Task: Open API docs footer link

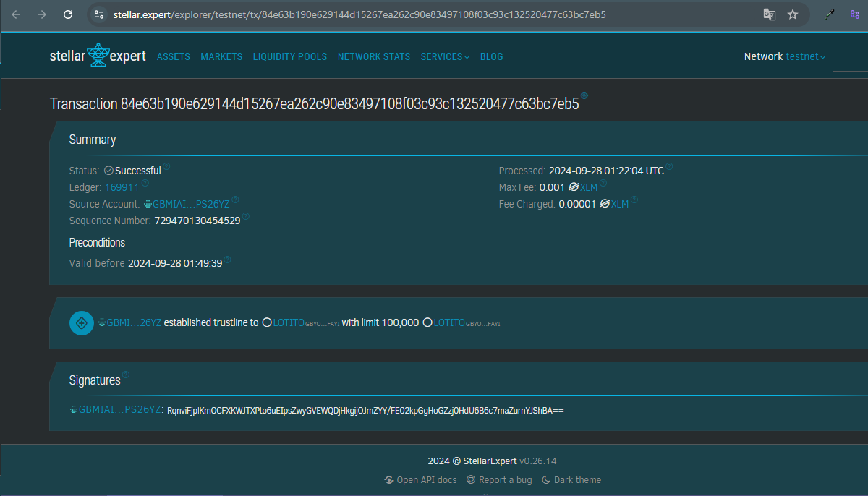Action: click(421, 479)
